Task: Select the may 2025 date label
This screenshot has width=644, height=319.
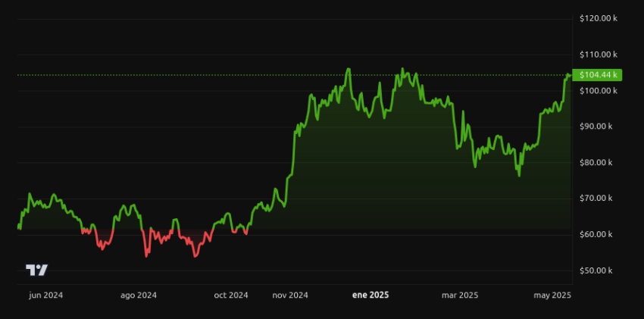Action: click(553, 296)
